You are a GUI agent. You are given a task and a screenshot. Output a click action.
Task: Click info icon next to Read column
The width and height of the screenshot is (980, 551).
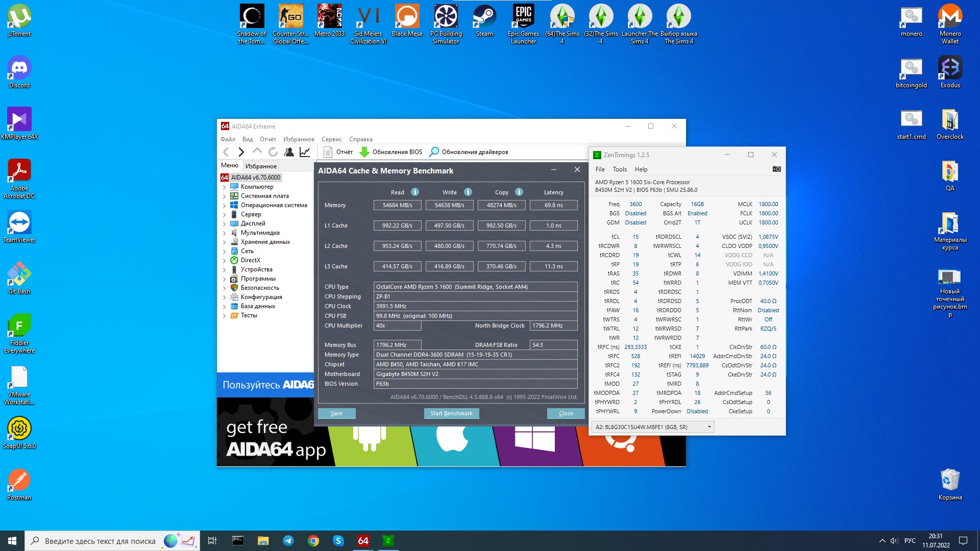[415, 192]
